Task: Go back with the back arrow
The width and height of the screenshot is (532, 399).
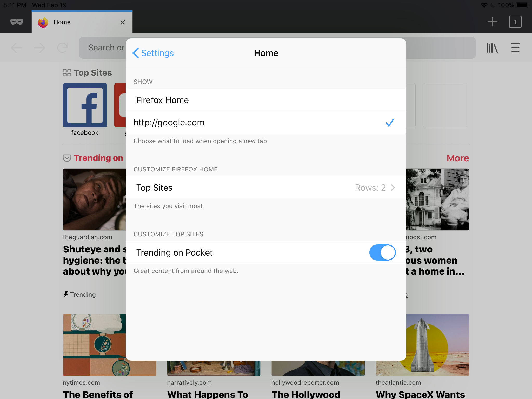Action: tap(17, 48)
